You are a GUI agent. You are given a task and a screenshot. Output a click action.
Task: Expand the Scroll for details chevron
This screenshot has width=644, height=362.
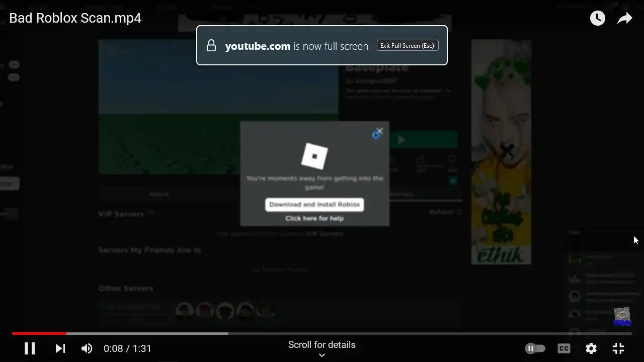pos(322,355)
